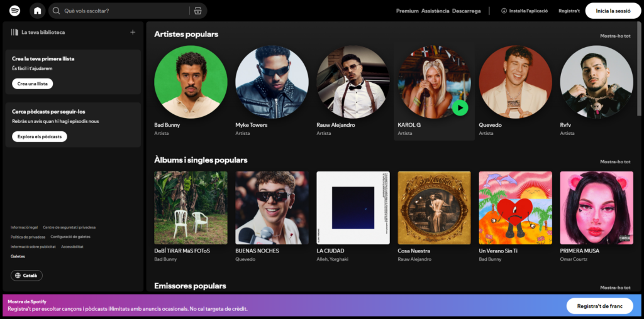Open the Quevedo artist photo
644x319 pixels.
[x=516, y=82]
